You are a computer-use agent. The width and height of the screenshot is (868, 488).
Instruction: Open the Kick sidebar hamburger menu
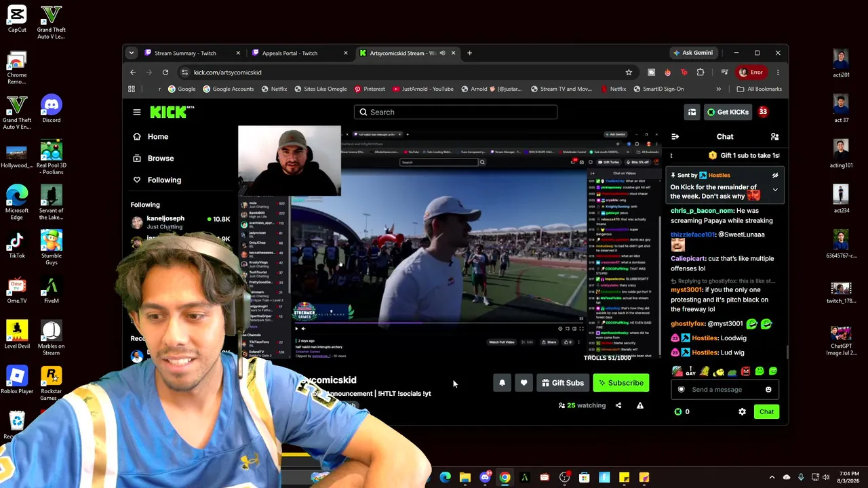(137, 113)
